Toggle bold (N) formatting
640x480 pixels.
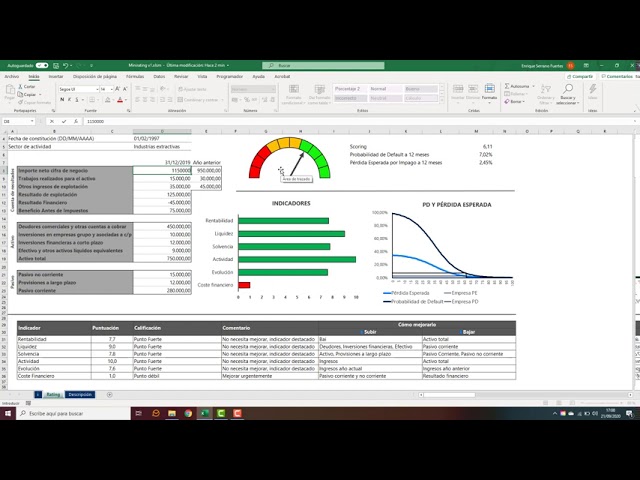tap(62, 100)
